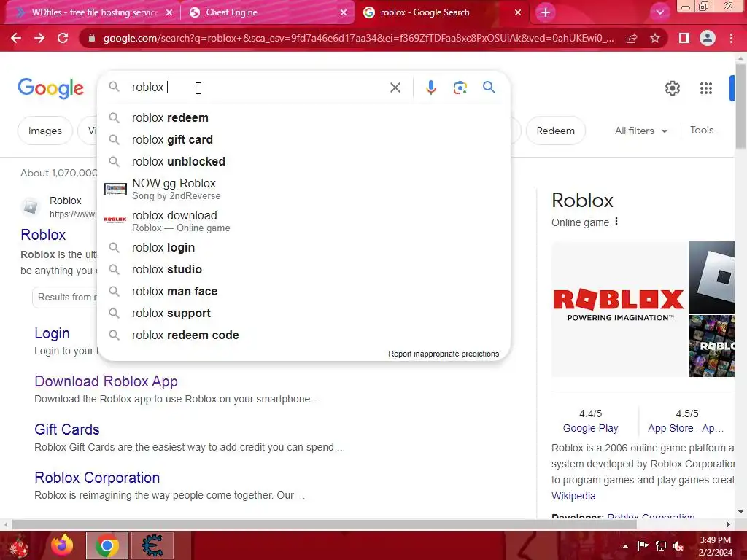The width and height of the screenshot is (747, 560).
Task: Choose suggestion roblox support
Action: click(x=304, y=314)
